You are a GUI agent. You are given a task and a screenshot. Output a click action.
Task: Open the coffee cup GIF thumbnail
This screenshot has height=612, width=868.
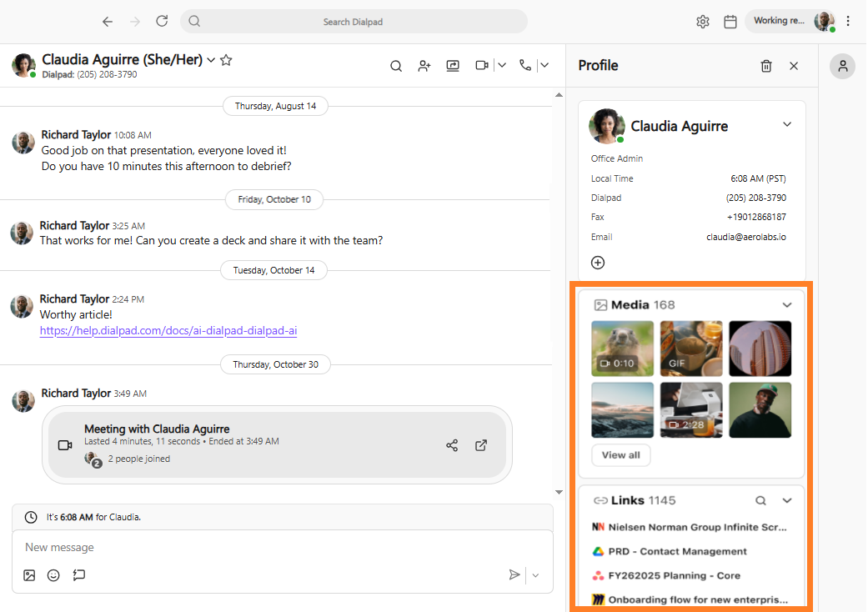click(691, 348)
